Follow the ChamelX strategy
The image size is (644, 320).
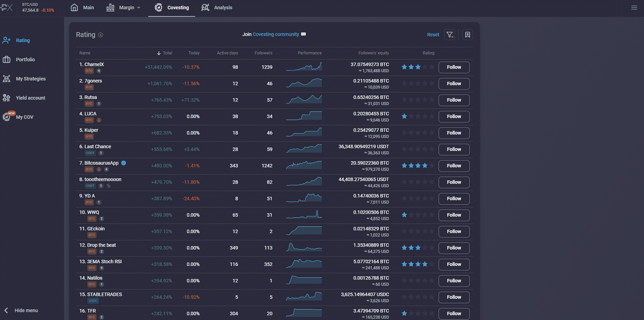click(x=454, y=67)
